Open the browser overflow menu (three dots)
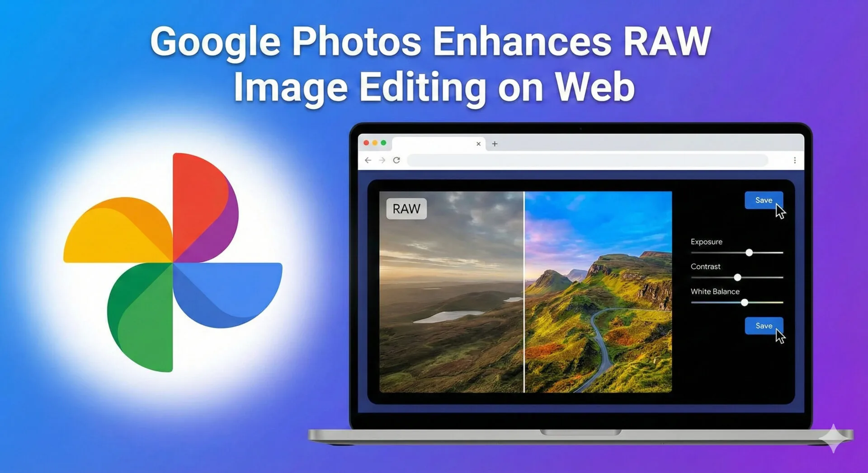The height and width of the screenshot is (473, 868). coord(795,160)
